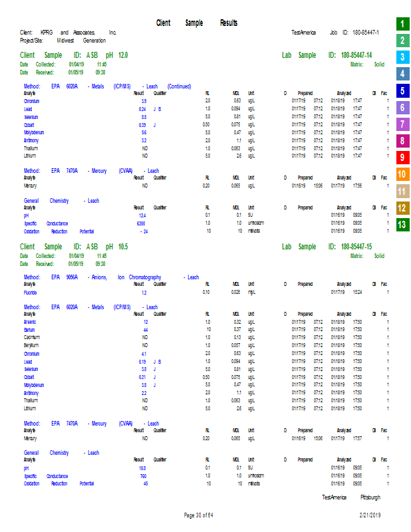
Task: Jump to red section tab 9
Action: [401, 158]
